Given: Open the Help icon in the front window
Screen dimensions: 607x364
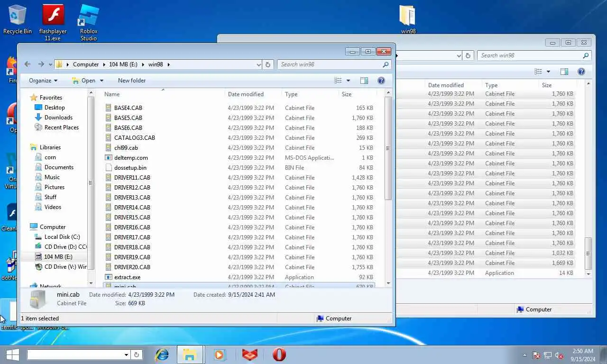Looking at the screenshot, I should (381, 81).
